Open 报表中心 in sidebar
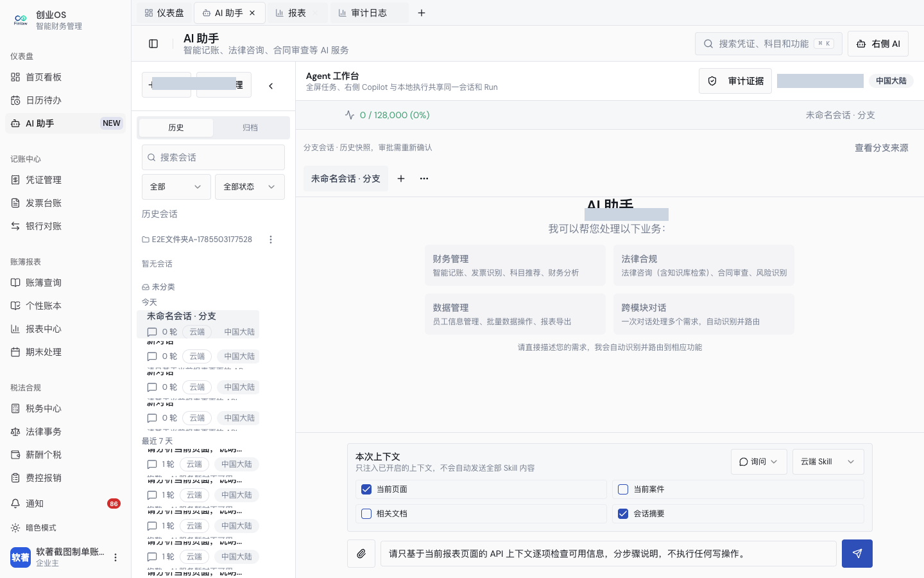The height and width of the screenshot is (578, 924). (65, 329)
